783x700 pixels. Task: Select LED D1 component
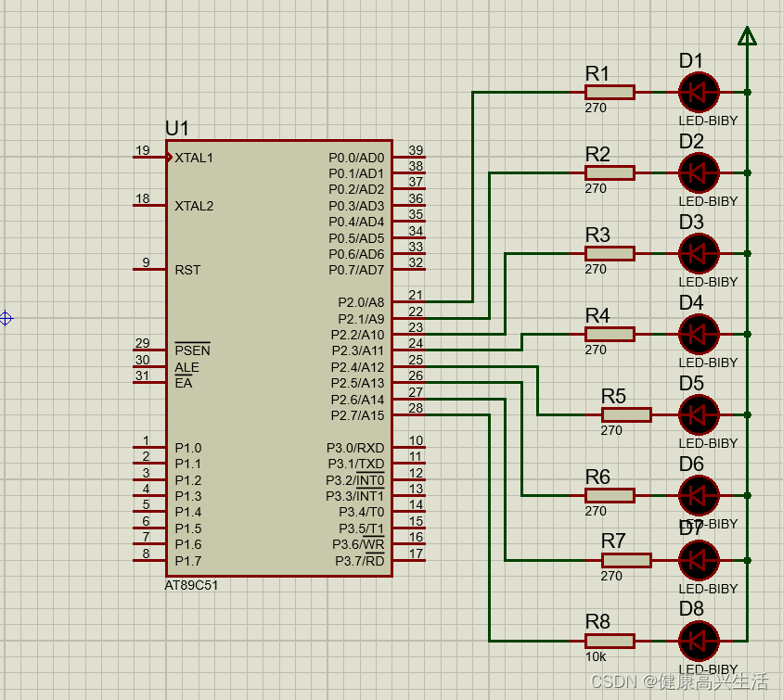click(x=699, y=93)
